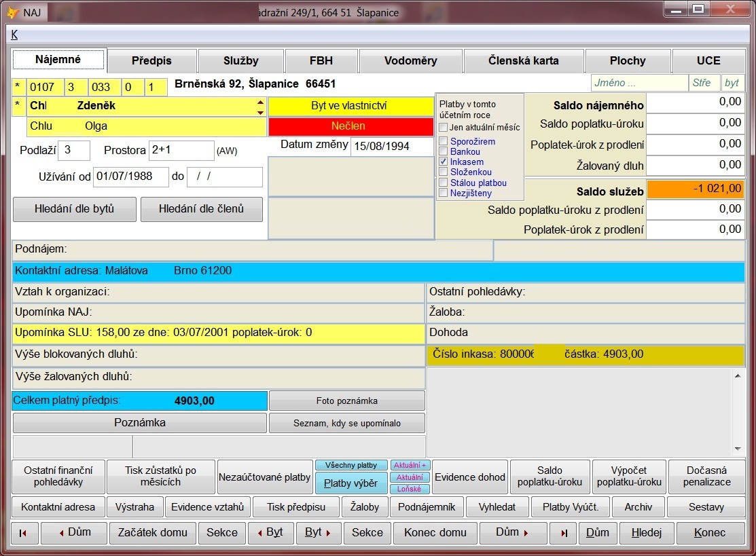Select the Loňské payments button
This screenshot has width=756, height=556.
point(410,489)
